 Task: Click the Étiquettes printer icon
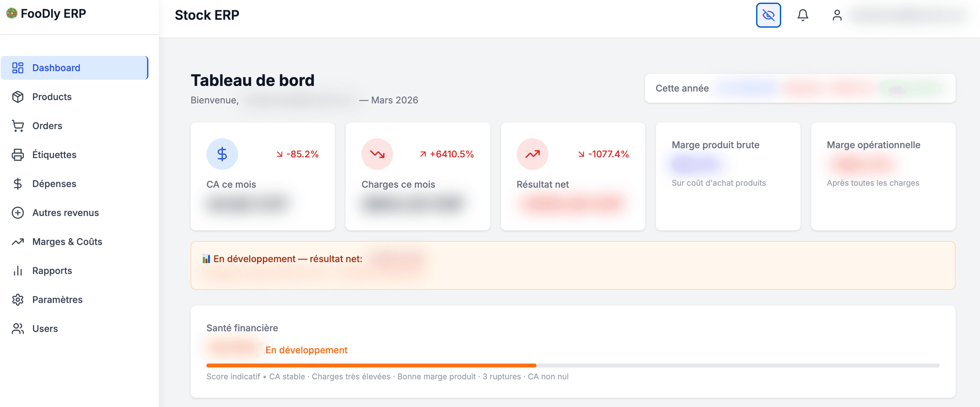point(18,155)
